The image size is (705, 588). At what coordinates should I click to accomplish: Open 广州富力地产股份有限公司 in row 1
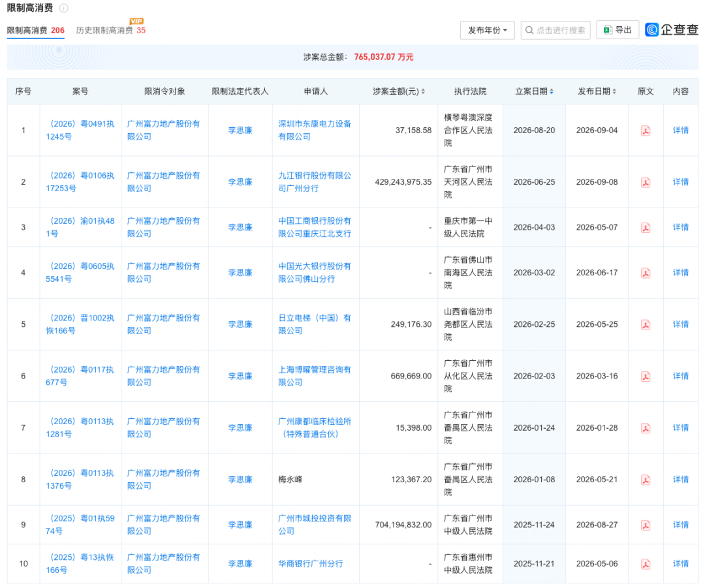164,131
